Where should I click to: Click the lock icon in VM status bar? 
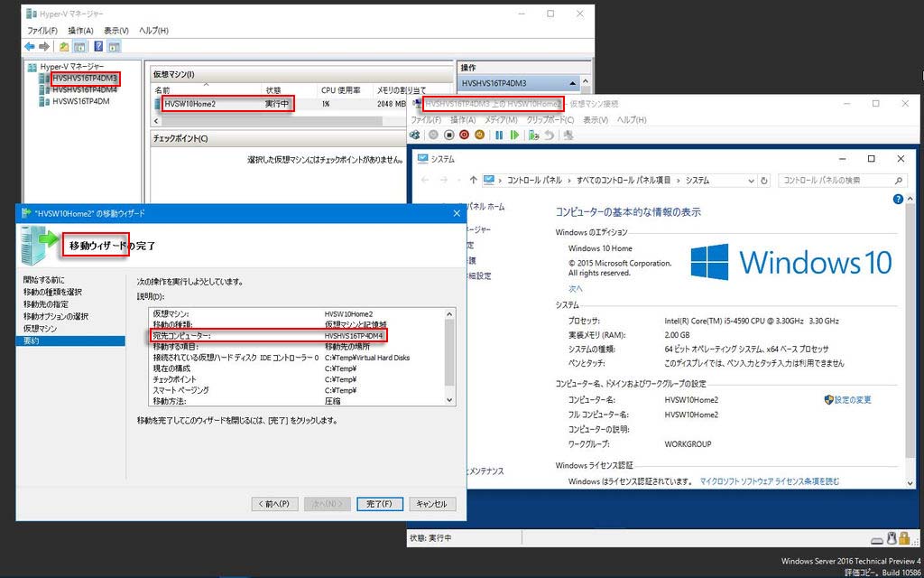[x=904, y=538]
